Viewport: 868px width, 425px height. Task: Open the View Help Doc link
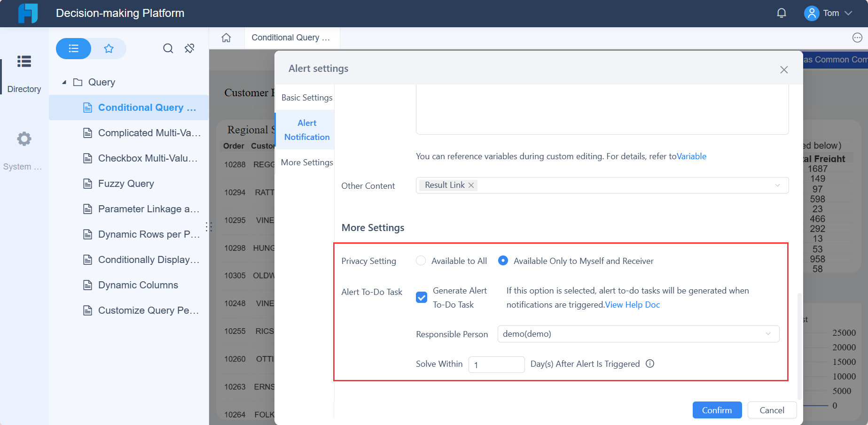tap(632, 304)
